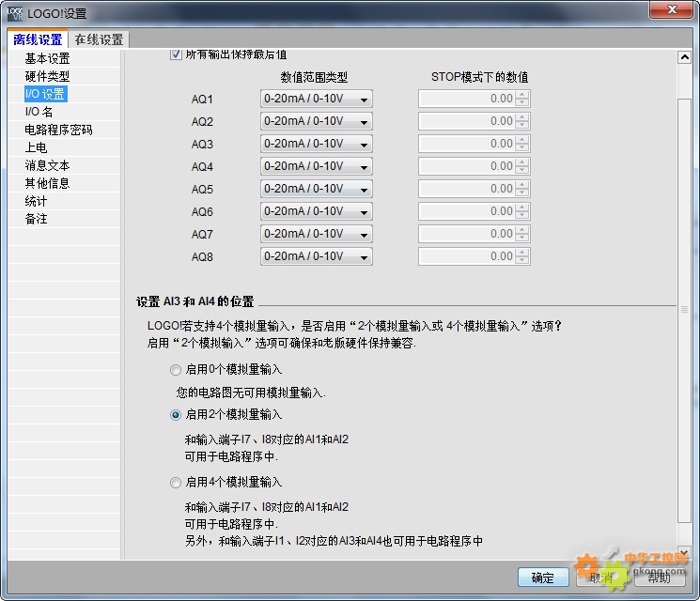
Task: Select 启用0个模拟量输入 radio button
Action: (176, 370)
